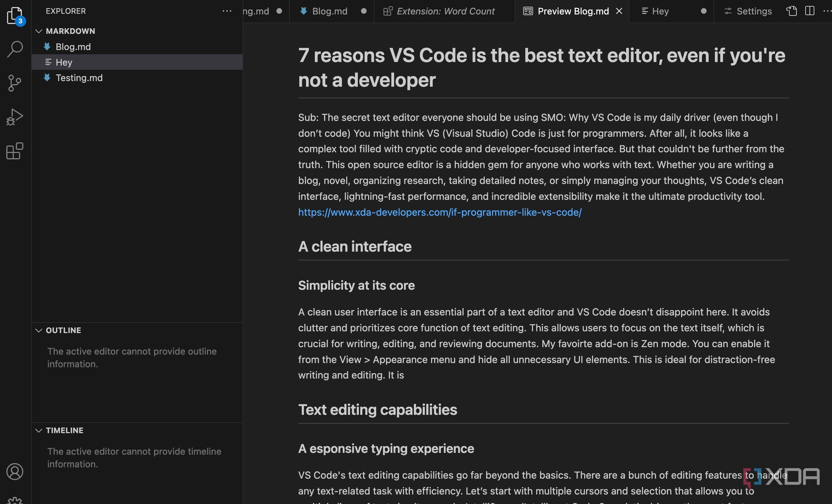Screen dimensions: 832x504
Task: Open the xda-developers hyperlink in the preview
Action: 439,212
